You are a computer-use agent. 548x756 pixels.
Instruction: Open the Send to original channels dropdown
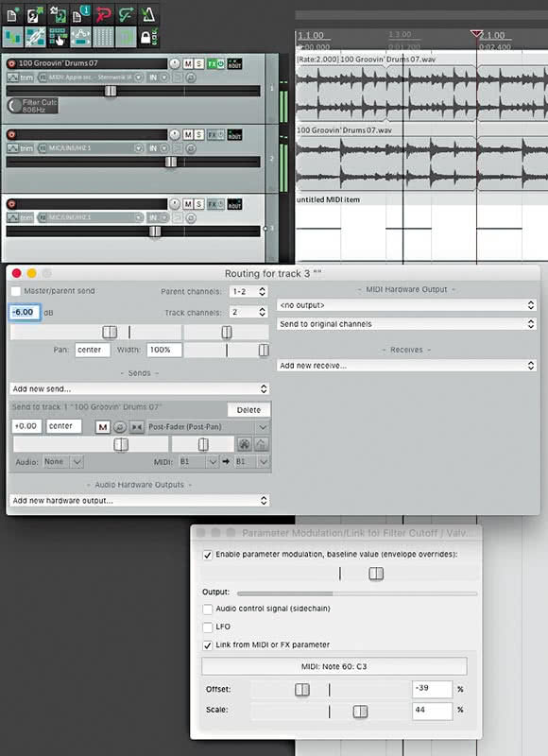(x=406, y=324)
